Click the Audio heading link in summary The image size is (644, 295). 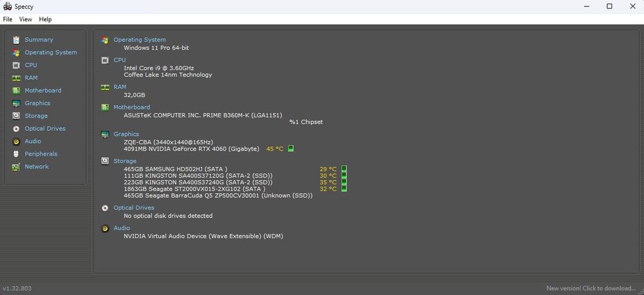[122, 228]
